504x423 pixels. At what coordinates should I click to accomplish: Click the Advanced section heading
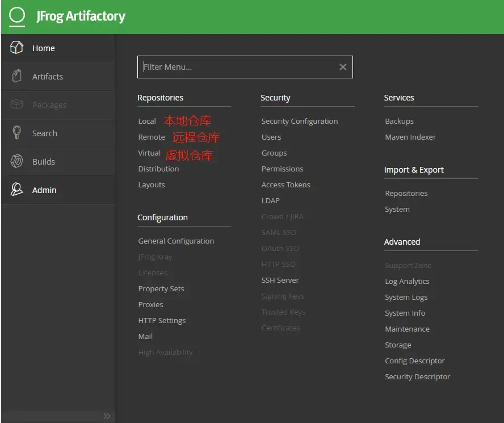click(x=402, y=242)
